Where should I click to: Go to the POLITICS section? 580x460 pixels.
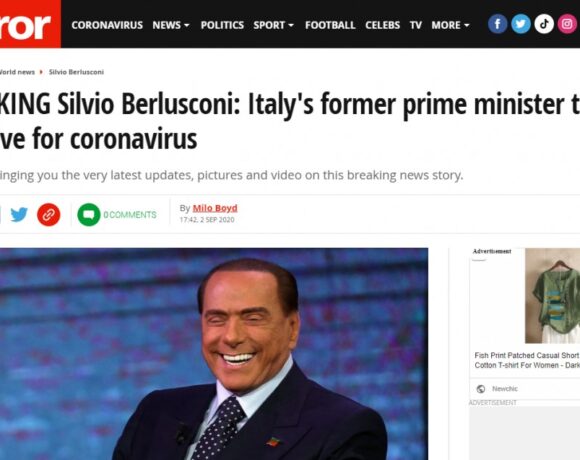coord(222,25)
